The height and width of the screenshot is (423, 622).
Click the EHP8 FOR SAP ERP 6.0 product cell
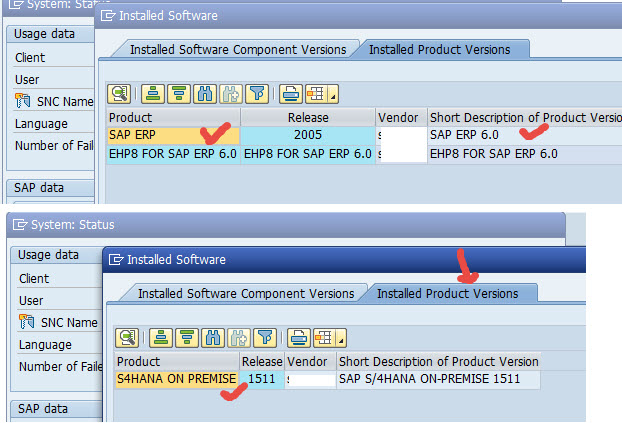pos(173,154)
